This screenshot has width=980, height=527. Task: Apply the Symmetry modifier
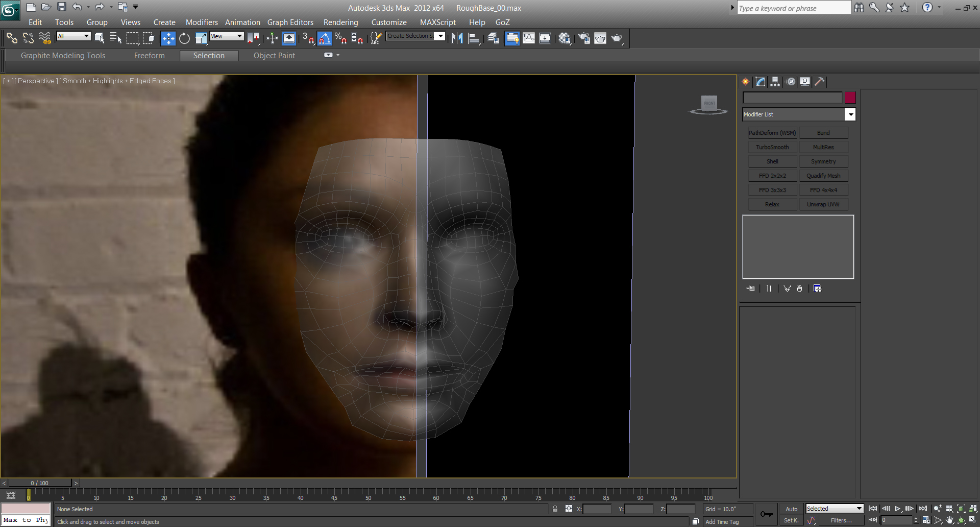point(823,161)
